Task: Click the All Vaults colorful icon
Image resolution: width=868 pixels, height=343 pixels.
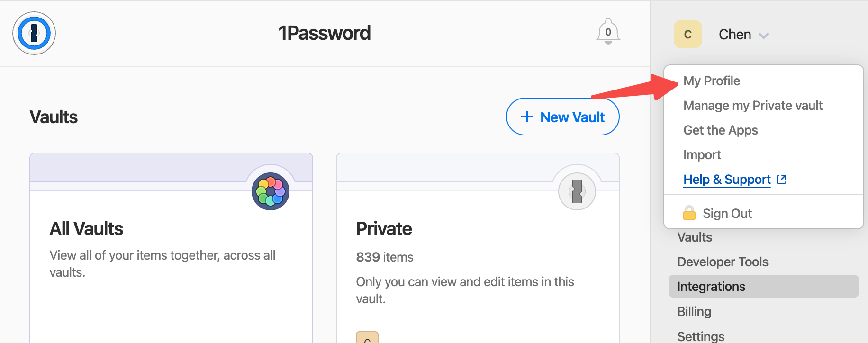Action: pyautogui.click(x=271, y=191)
